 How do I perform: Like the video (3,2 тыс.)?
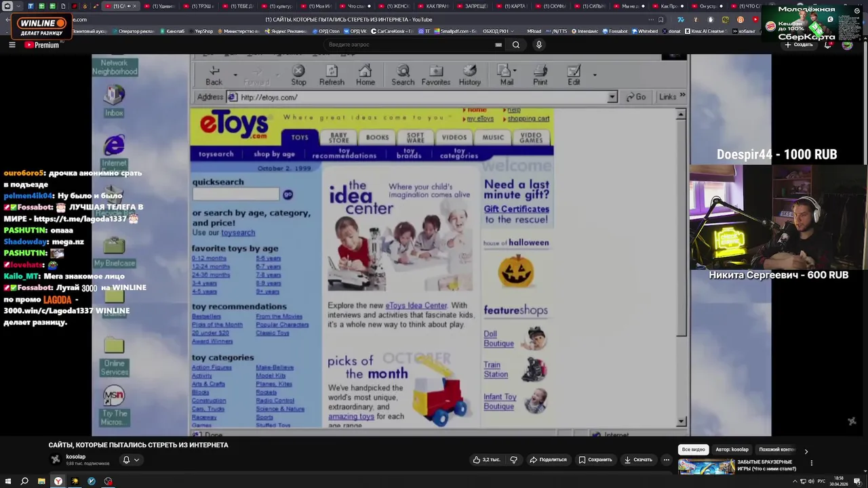click(487, 460)
